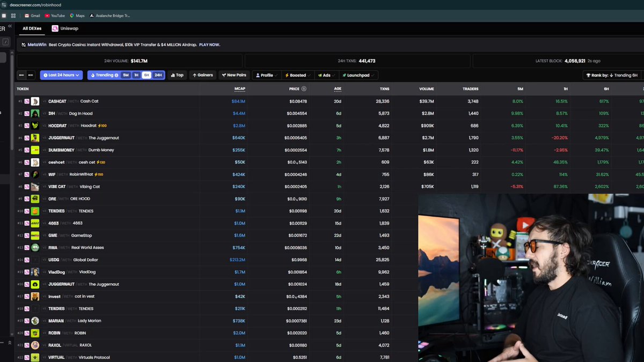Screen dimensions: 644x362
Task: Open the MARIAN Lady Marian token icon
Action: 35,321
